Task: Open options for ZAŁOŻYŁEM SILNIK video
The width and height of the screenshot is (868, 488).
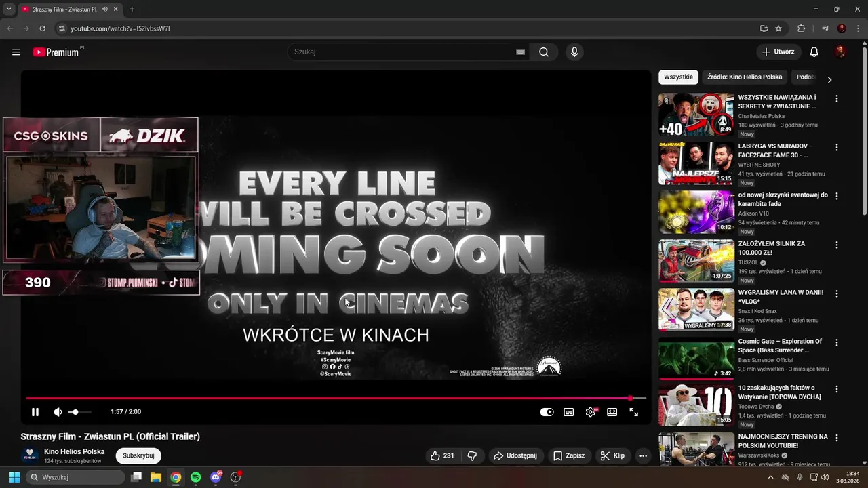Action: pos(837,245)
